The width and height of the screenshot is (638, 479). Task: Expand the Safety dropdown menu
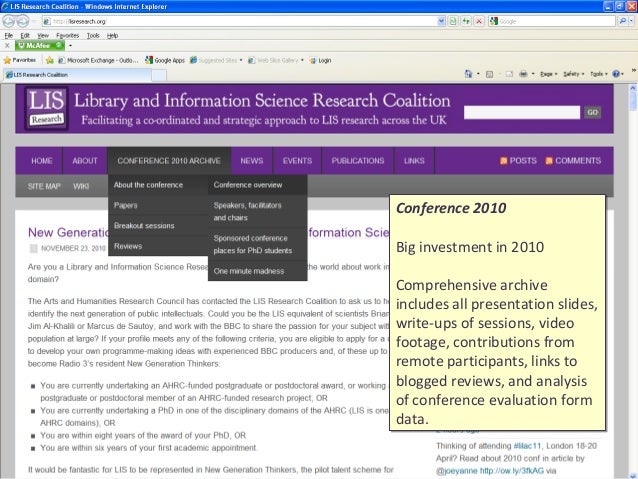[x=575, y=74]
